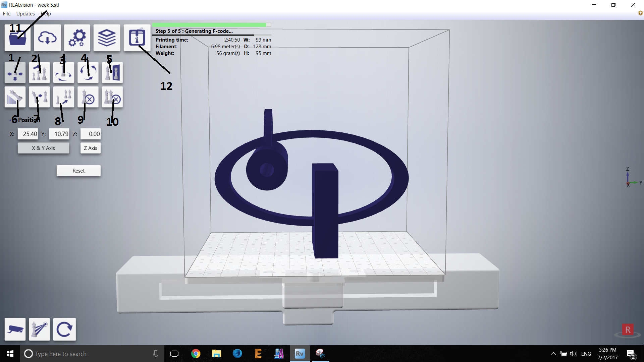
Task: Click the 3D printer print icon
Action: coord(137,38)
